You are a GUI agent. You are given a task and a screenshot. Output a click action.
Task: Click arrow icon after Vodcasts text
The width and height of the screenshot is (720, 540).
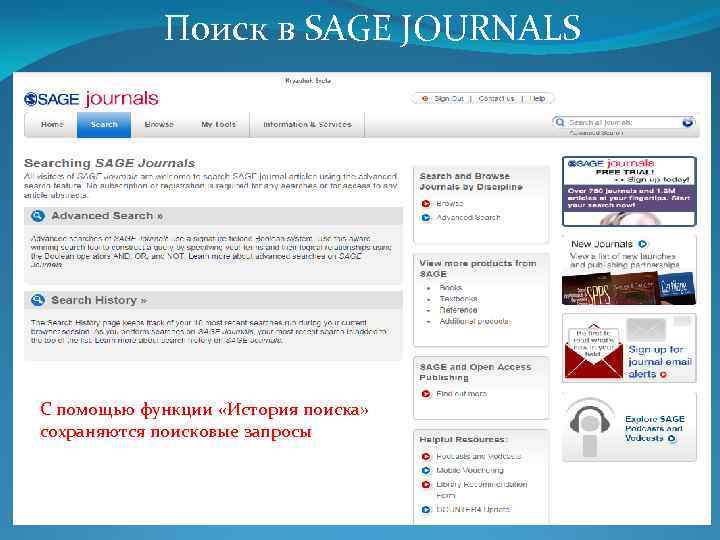(x=672, y=439)
